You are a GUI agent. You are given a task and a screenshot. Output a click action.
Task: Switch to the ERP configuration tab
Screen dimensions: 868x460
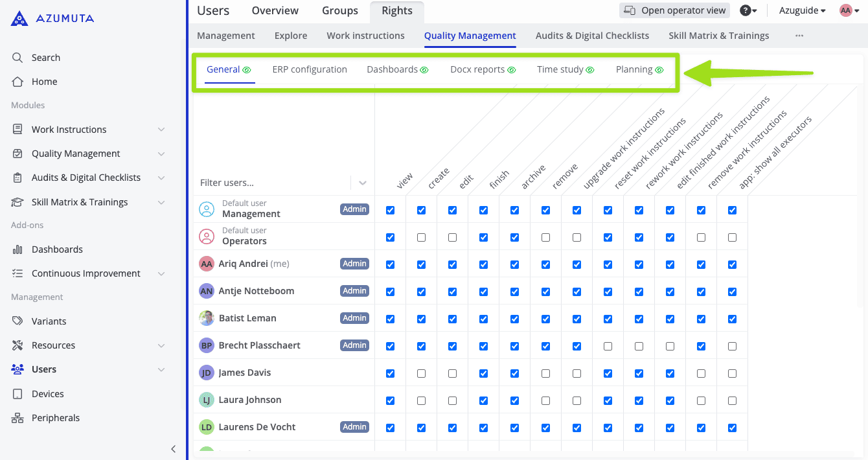pyautogui.click(x=309, y=69)
